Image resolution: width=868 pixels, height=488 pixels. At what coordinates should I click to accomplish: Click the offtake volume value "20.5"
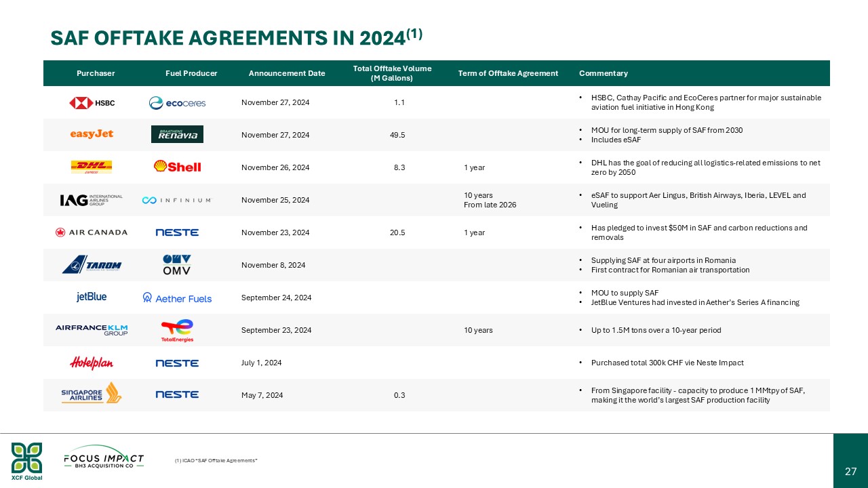pos(397,232)
